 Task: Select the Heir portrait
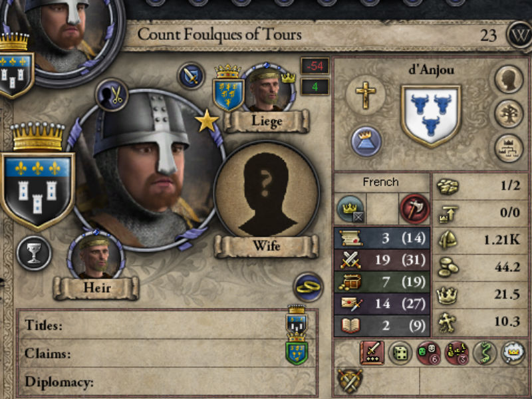coord(95,255)
